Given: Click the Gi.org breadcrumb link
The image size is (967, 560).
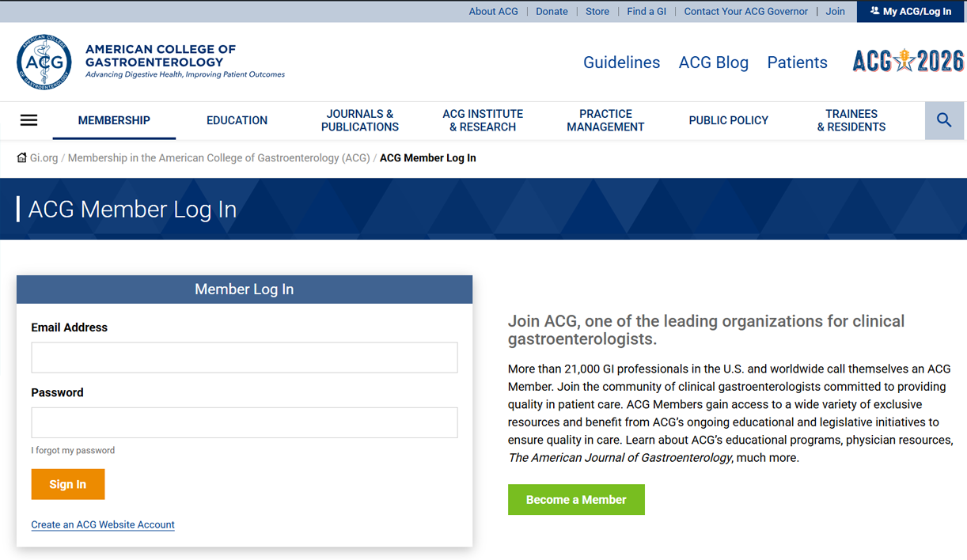Looking at the screenshot, I should click(44, 157).
